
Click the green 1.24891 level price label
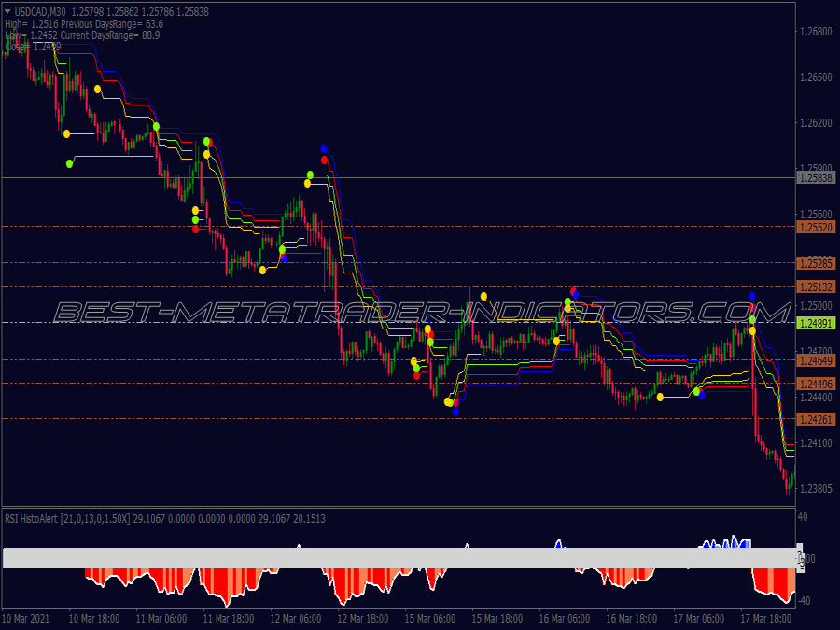[816, 323]
